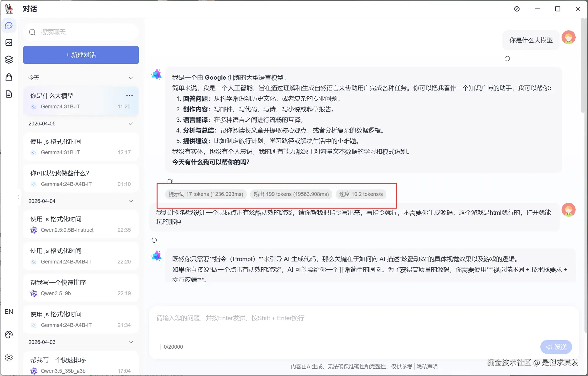Open the 隐私声明 privacy statement link
The width and height of the screenshot is (588, 376).
(427, 366)
